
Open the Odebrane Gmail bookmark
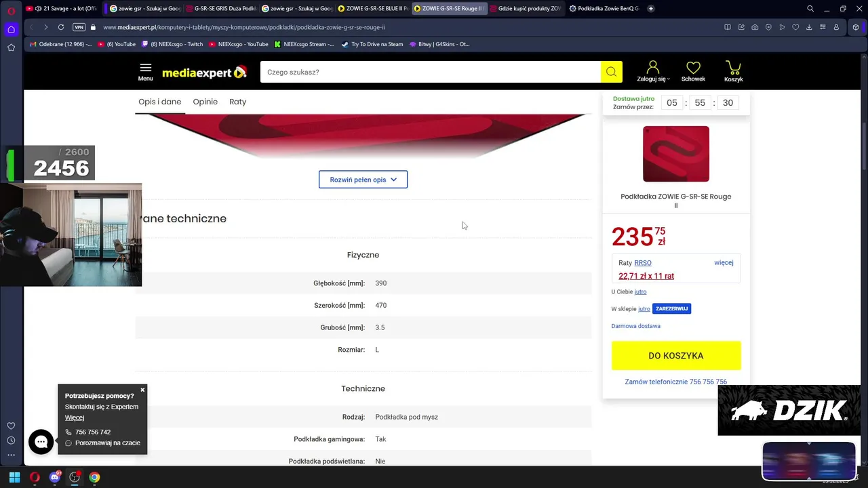point(60,44)
